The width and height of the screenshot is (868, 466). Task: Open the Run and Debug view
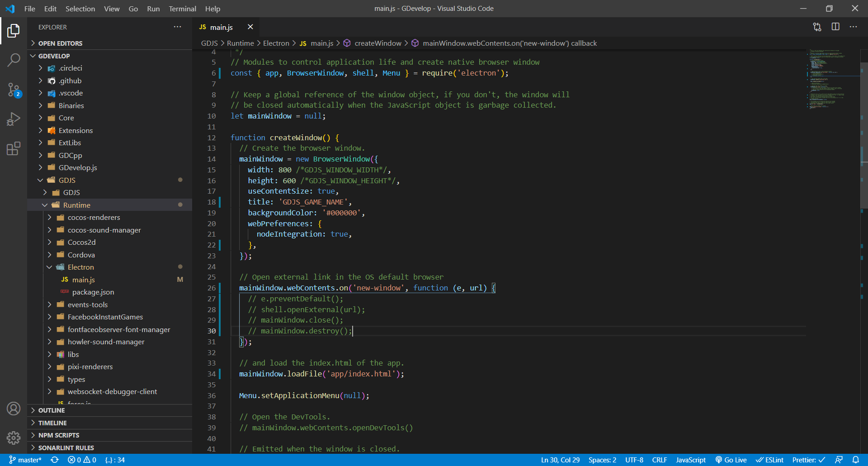coord(14,119)
